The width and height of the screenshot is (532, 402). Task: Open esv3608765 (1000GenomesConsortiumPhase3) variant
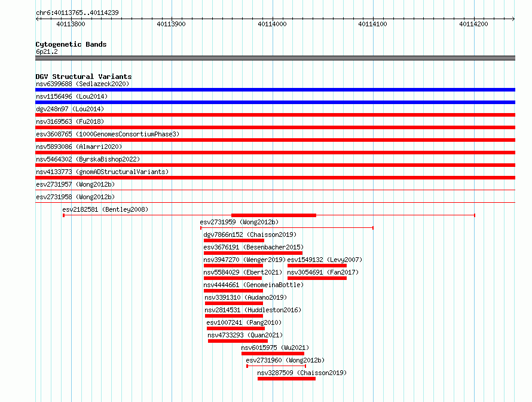108,134
